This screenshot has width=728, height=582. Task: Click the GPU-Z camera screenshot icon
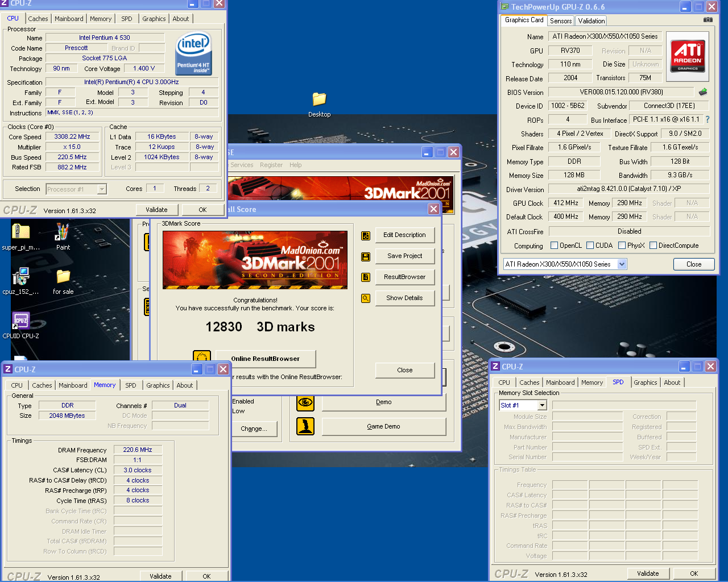(x=708, y=20)
